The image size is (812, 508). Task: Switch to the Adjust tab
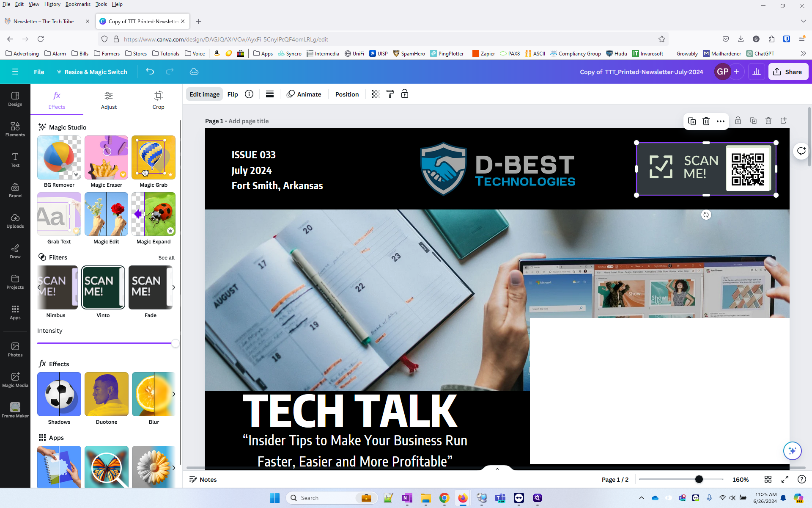[x=109, y=100]
